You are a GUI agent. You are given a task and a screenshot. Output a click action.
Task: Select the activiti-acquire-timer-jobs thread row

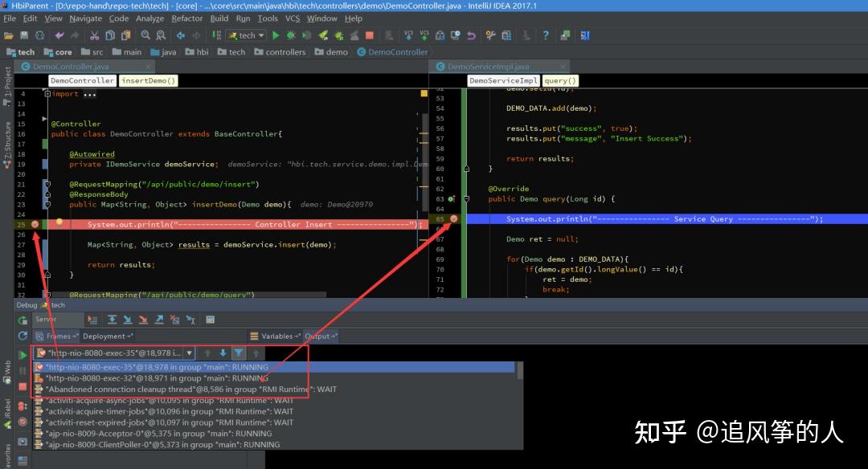274,411
